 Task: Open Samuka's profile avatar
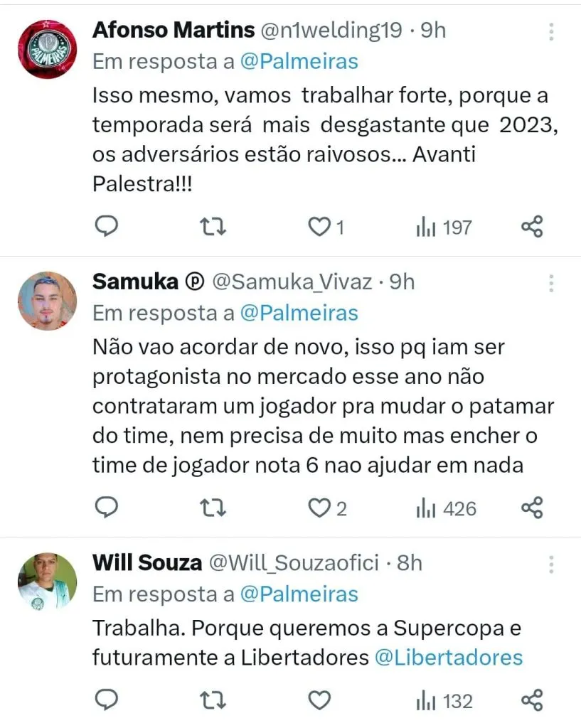point(47,301)
